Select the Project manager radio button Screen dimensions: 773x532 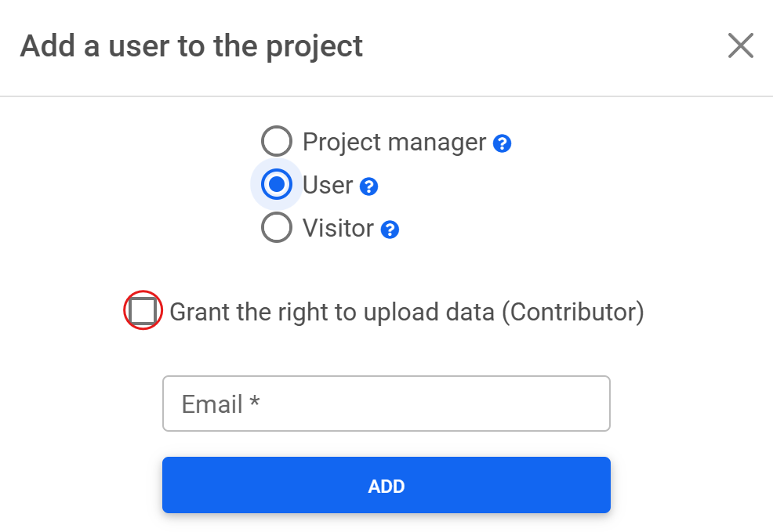point(276,142)
